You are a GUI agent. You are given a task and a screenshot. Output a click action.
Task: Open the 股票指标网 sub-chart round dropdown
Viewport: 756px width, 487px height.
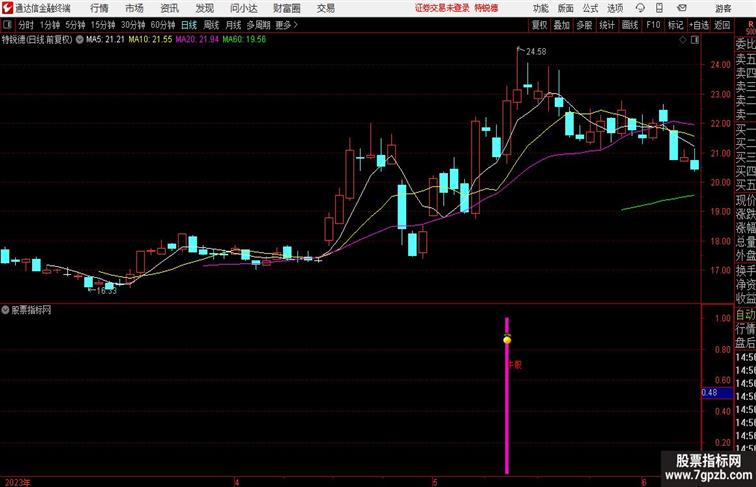5,310
